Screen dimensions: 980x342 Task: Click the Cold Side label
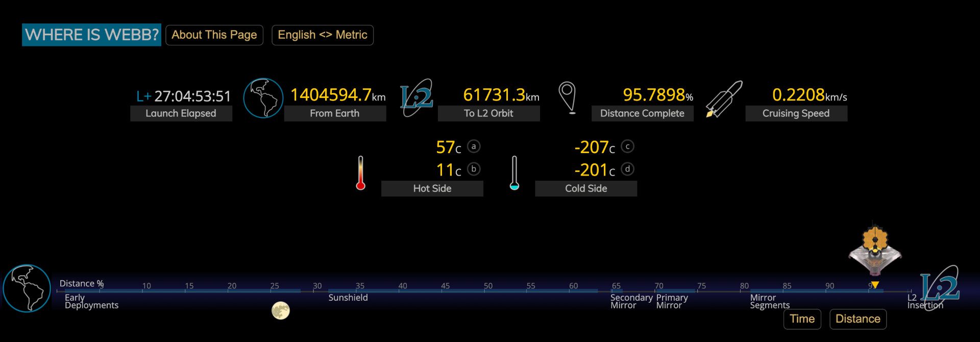586,188
